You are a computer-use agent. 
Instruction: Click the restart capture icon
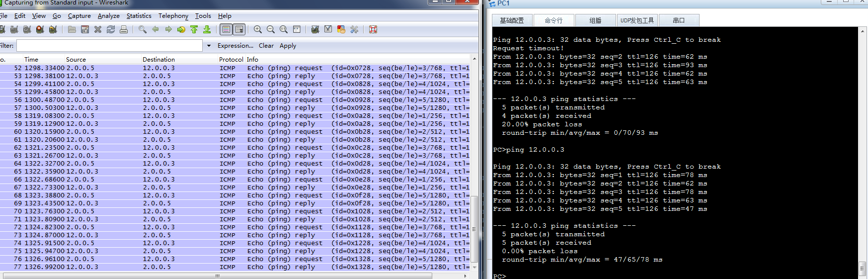(x=53, y=30)
